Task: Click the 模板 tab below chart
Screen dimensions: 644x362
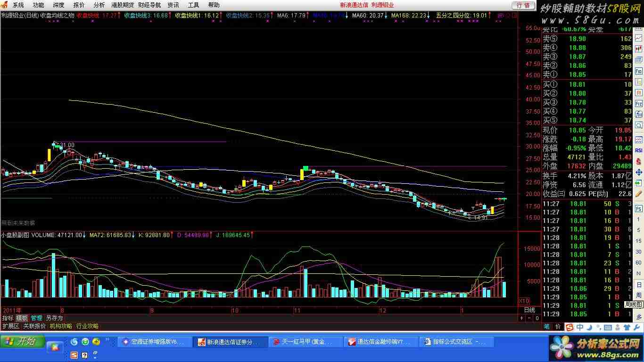Action: coord(22,318)
